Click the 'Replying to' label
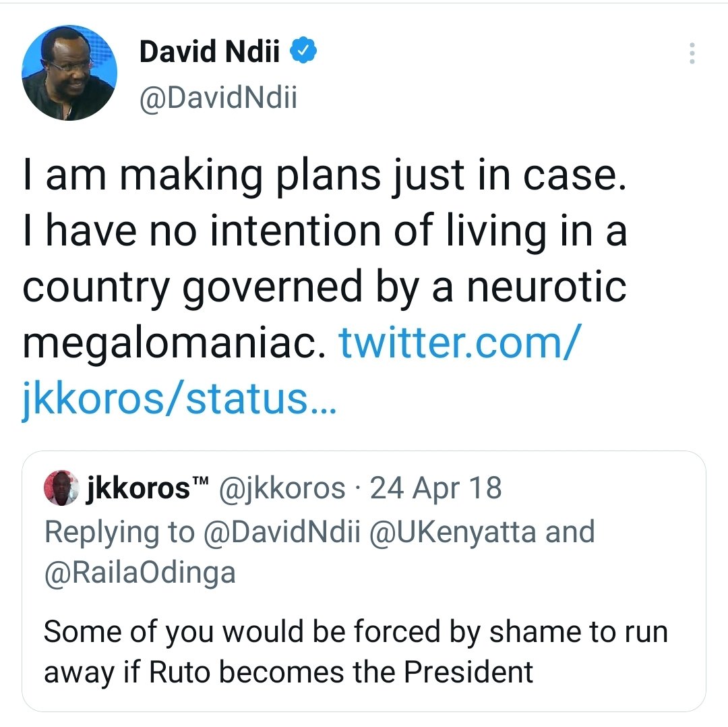 tap(119, 532)
